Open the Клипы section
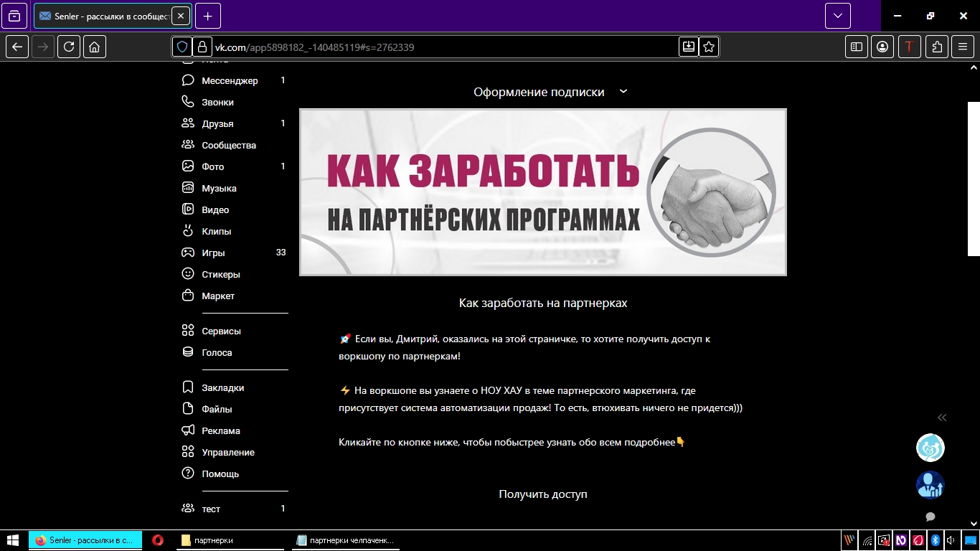This screenshot has width=980, height=551. 215,231
